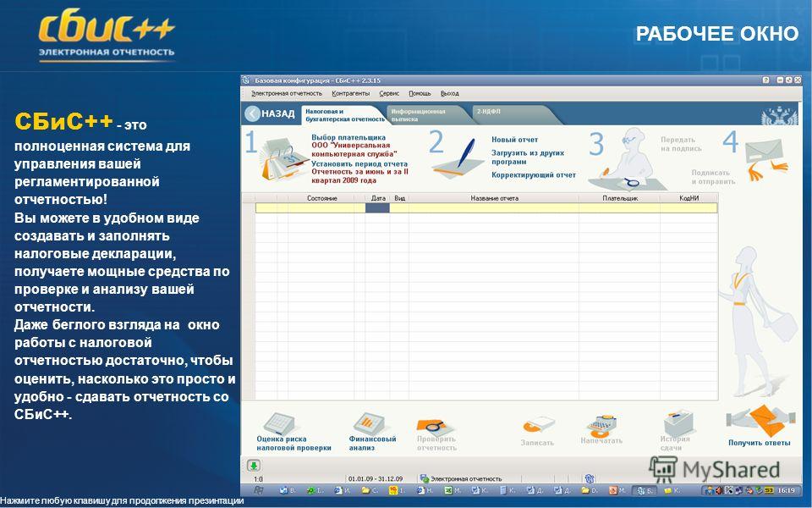
Task: Click the Выбор плательщика link
Action: [x=348, y=137]
